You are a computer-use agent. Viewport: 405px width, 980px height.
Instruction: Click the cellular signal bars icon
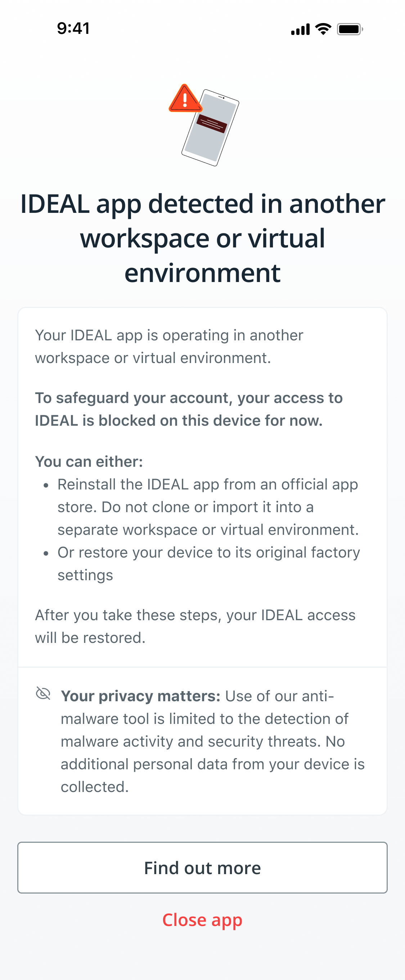(301, 29)
